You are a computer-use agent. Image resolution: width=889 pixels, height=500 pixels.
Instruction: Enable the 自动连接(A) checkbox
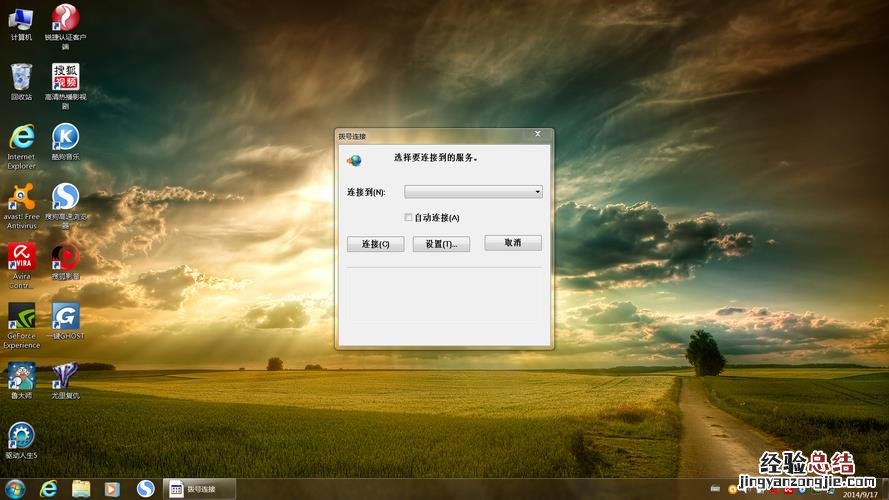(x=408, y=217)
